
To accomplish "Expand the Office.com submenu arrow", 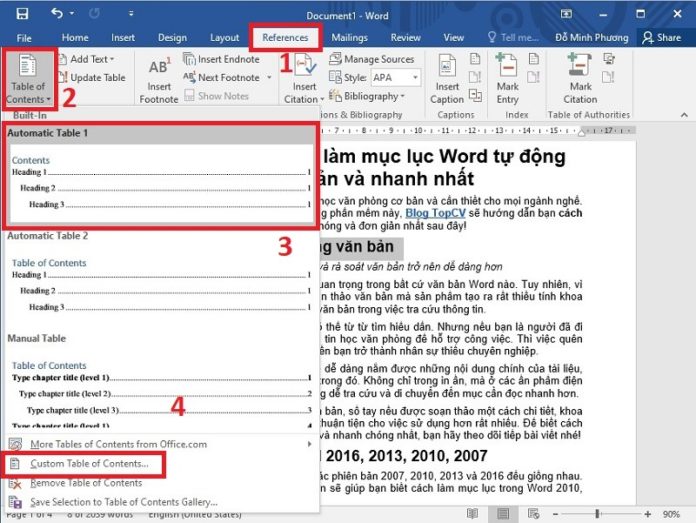I will pos(309,444).
